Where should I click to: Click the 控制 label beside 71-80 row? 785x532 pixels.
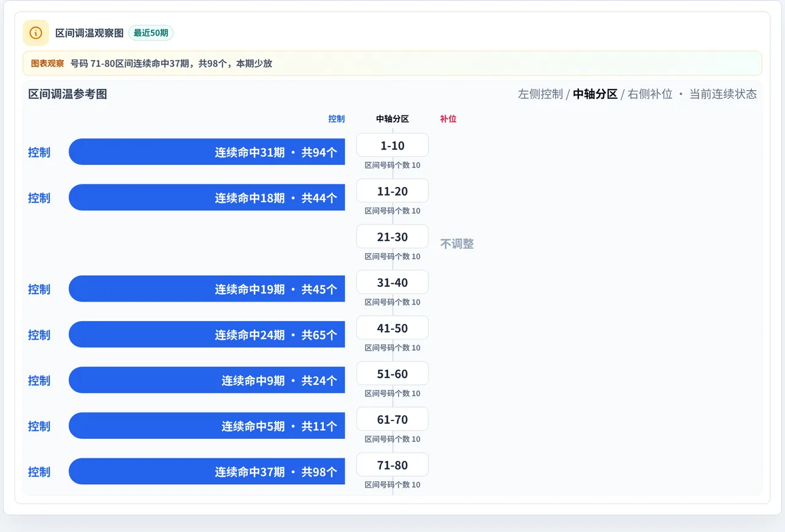[x=39, y=472]
